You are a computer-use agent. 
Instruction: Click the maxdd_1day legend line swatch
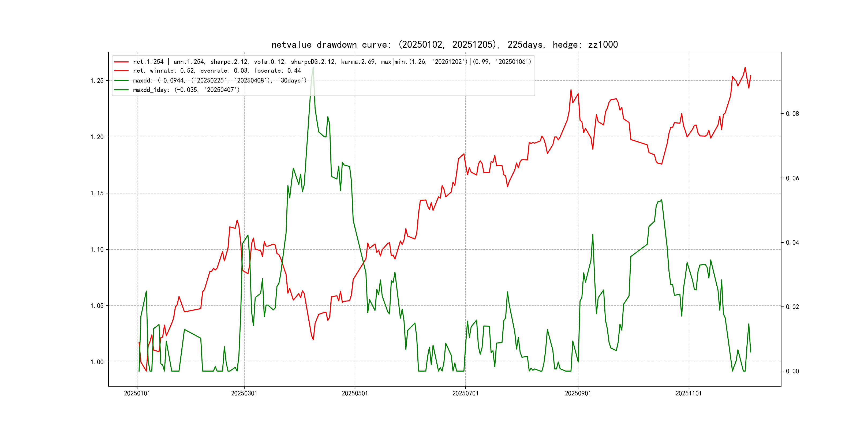[x=121, y=90]
